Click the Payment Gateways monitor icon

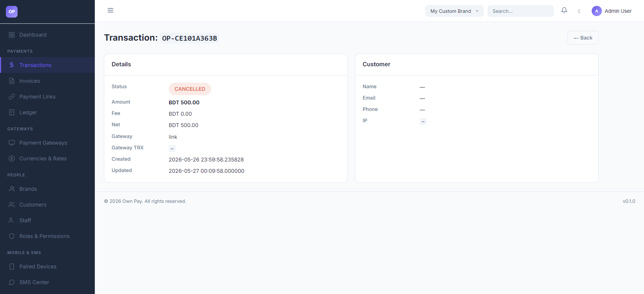(12, 143)
